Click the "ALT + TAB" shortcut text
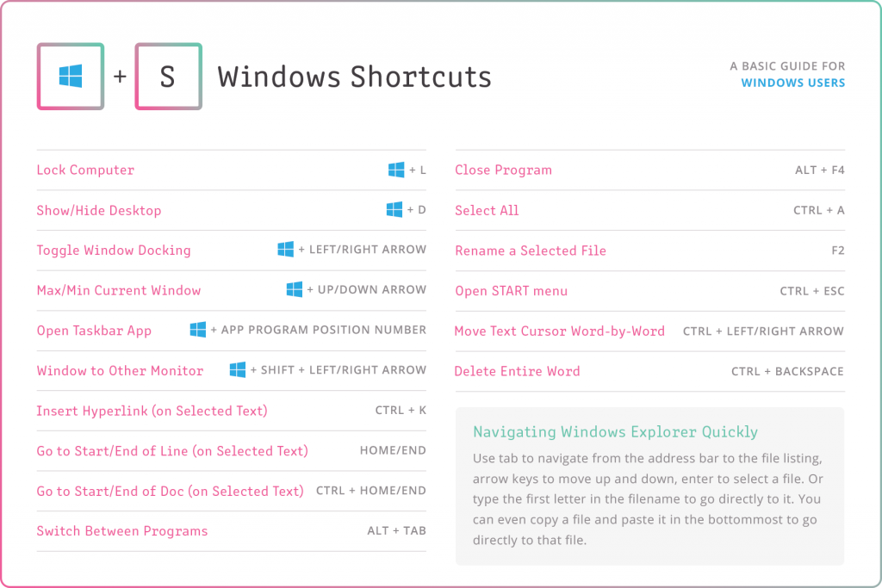This screenshot has width=882, height=588. point(396,530)
